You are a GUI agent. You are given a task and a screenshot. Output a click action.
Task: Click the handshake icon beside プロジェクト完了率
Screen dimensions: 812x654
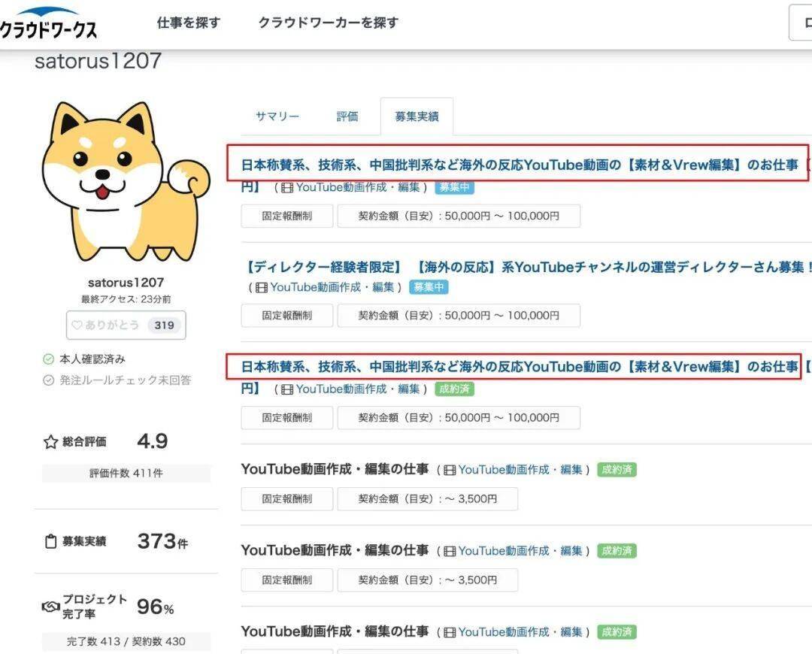(x=50, y=607)
